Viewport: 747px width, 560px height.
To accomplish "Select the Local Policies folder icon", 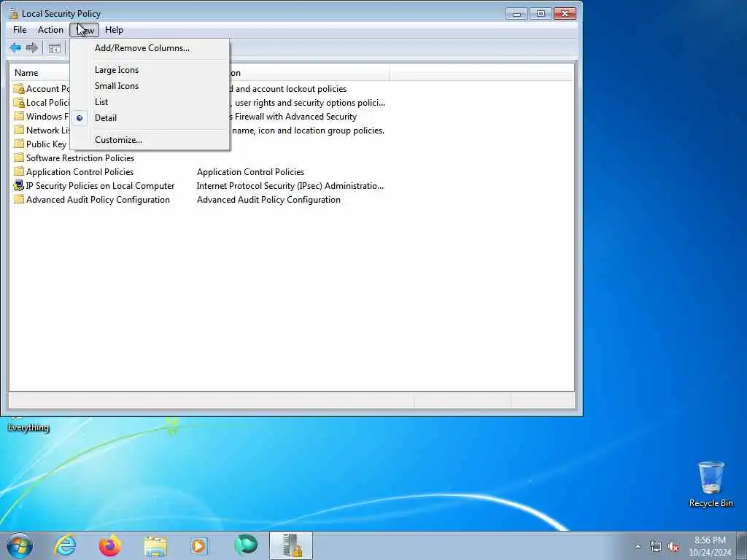I will [18, 102].
